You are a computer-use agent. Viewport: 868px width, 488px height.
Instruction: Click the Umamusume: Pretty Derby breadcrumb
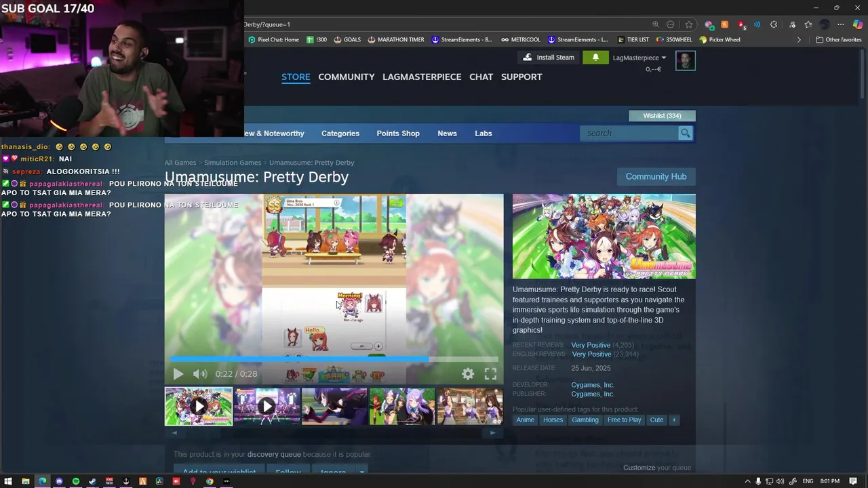point(311,163)
